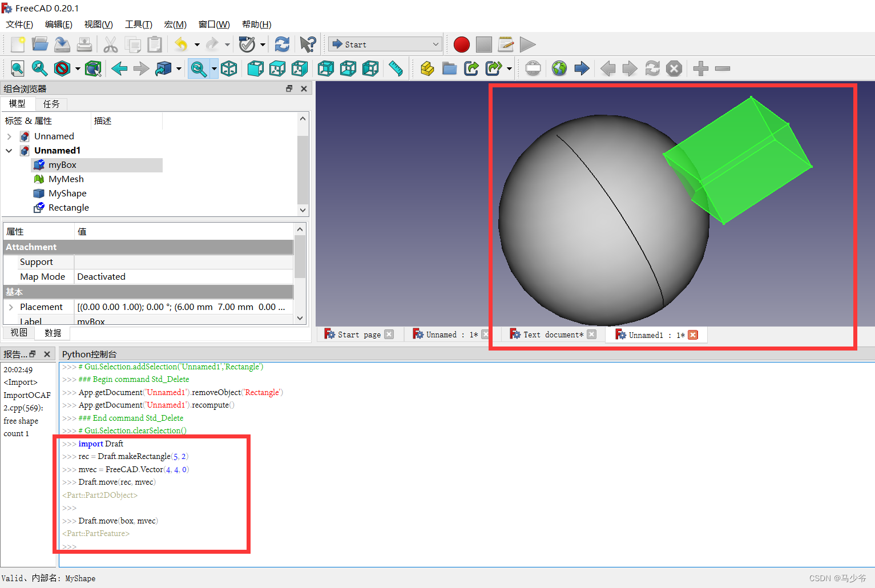Click the property panel vertical scrollbar
The width and height of the screenshot is (875, 588).
(x=300, y=257)
